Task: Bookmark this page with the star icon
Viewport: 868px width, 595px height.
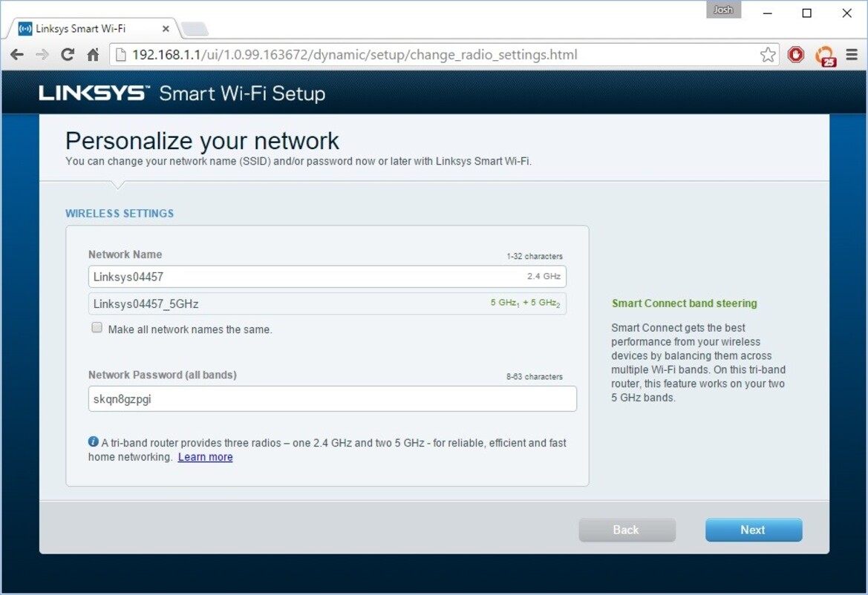Action: coord(768,55)
